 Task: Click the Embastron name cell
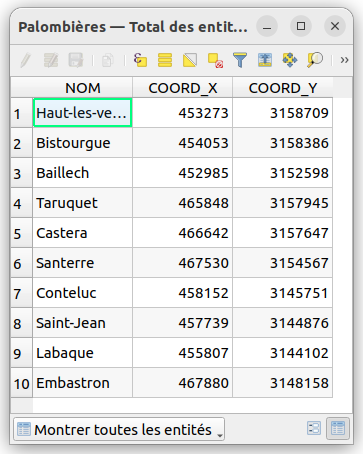click(x=83, y=383)
